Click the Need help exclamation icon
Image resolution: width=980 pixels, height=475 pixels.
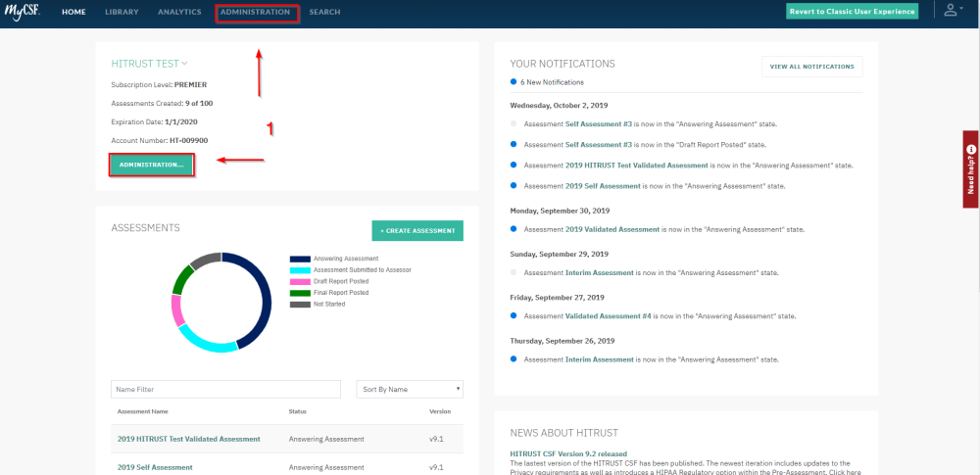[970, 150]
